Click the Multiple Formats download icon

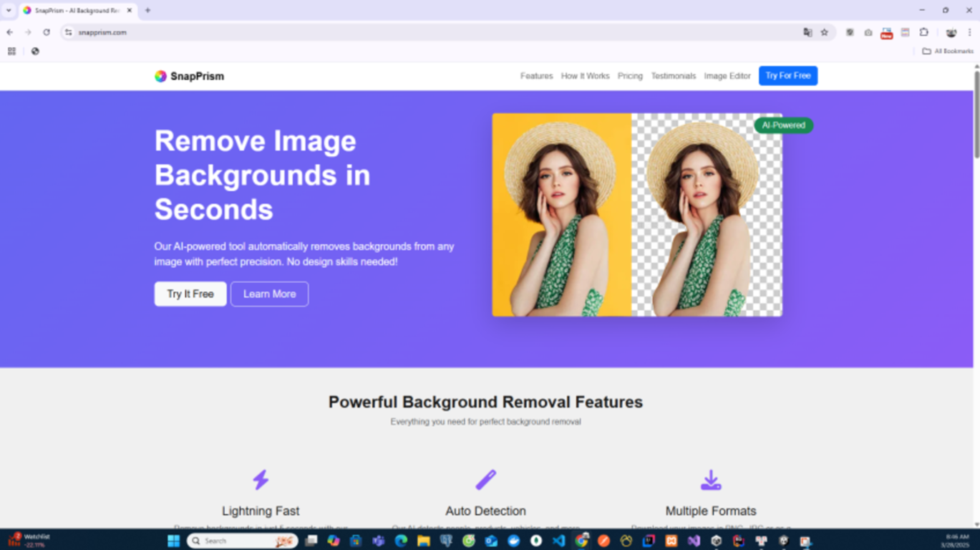[x=711, y=480]
